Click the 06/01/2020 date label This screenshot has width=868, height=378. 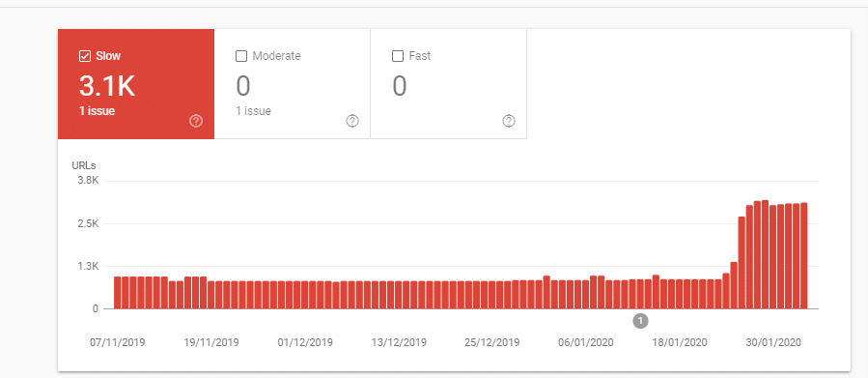586,342
